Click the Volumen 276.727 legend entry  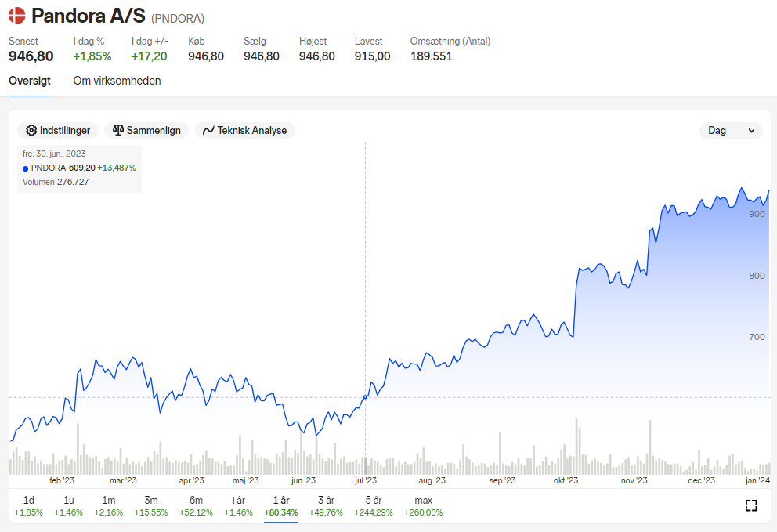pos(56,182)
